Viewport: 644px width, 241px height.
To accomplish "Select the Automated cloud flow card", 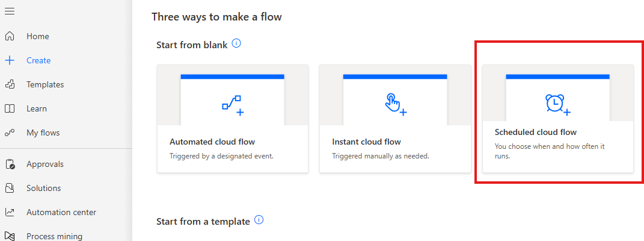I will tap(233, 119).
